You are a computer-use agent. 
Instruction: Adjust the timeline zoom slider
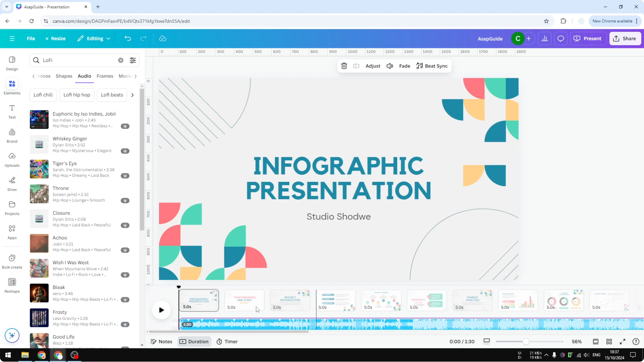527,342
